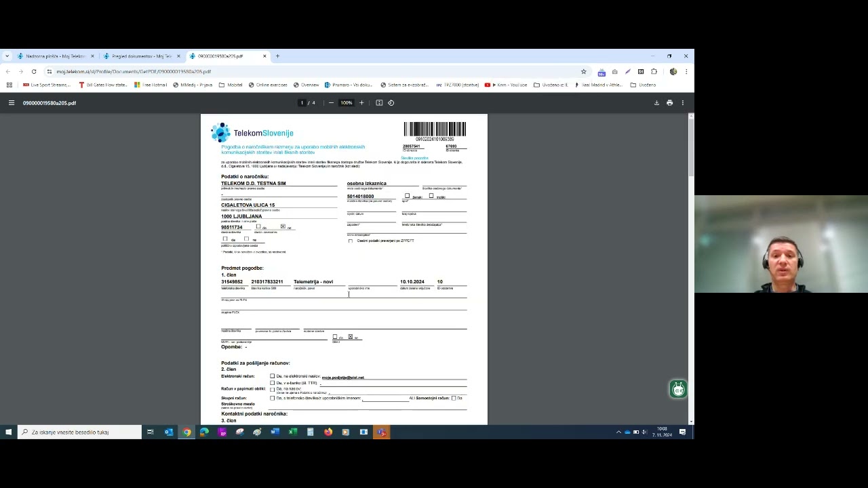
Task: Tick the Samostojni račun Da checkbox
Action: click(x=454, y=398)
